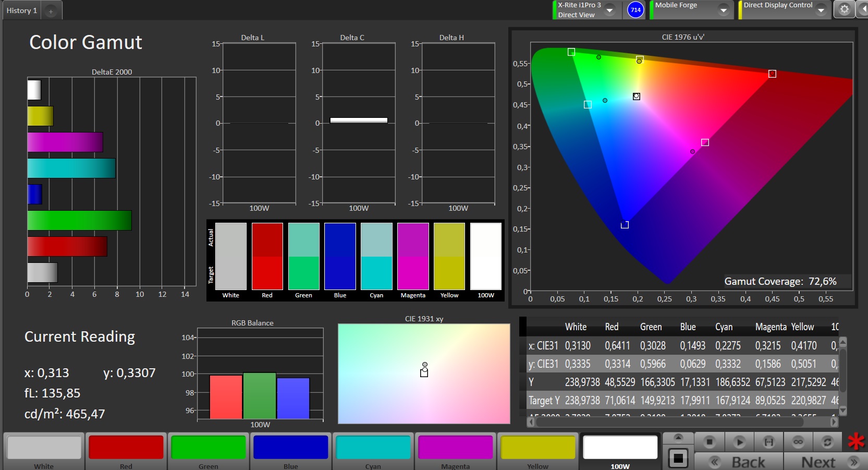Click the Blue column header in data table
868x470 pixels.
688,327
